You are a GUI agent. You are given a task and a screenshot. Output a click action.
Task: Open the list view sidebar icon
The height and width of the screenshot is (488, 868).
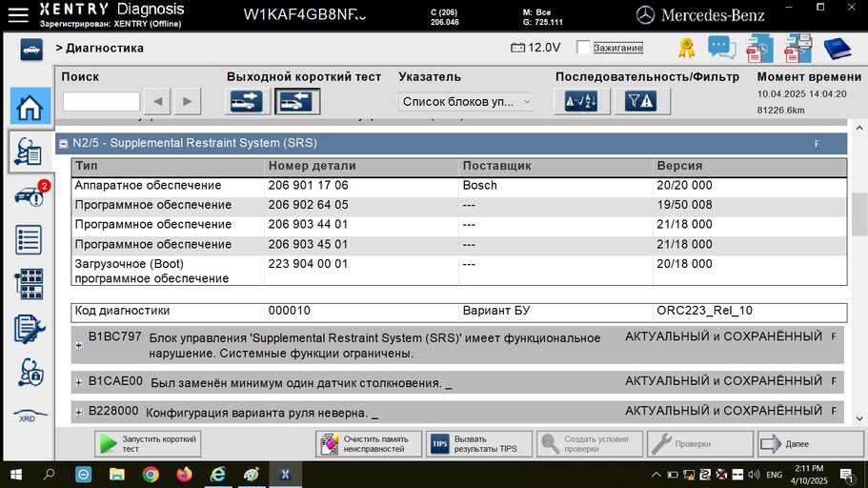tap(29, 240)
